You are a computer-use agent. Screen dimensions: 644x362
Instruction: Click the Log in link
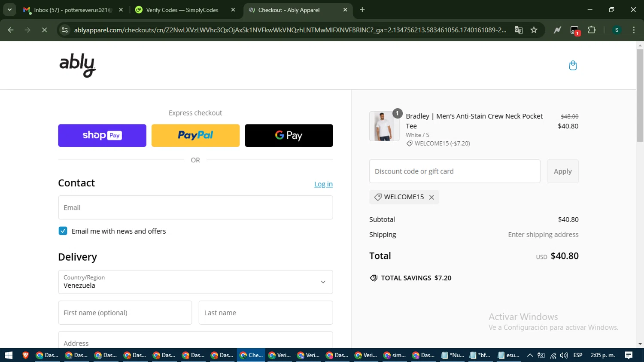pos(323,184)
